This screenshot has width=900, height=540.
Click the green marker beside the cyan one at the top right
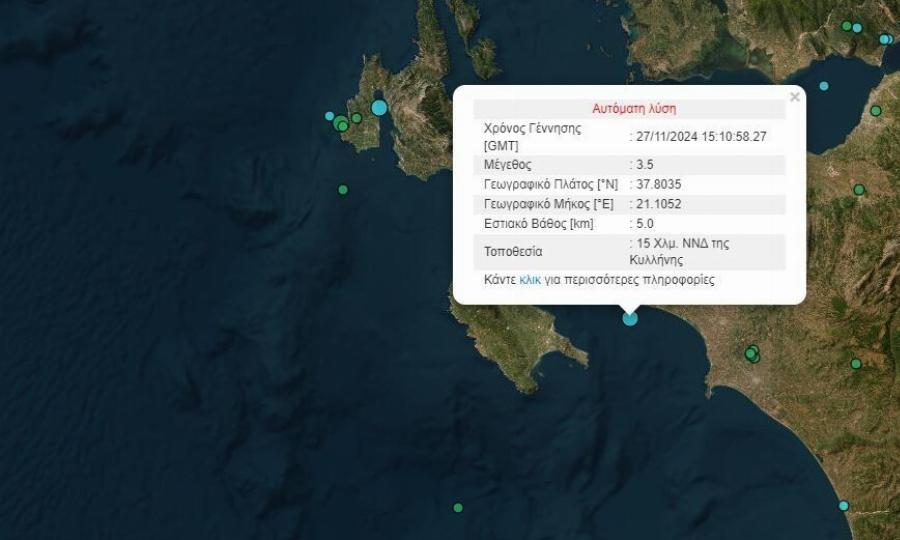pos(847,26)
